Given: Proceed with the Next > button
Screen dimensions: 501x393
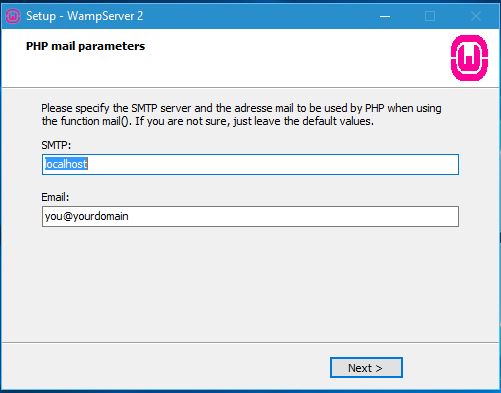Looking at the screenshot, I should pos(366,368).
